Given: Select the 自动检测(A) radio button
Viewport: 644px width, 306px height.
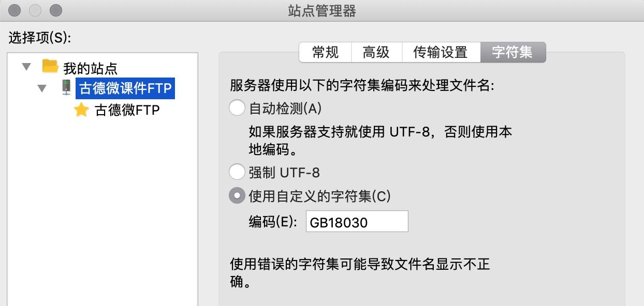Looking at the screenshot, I should point(237,108).
